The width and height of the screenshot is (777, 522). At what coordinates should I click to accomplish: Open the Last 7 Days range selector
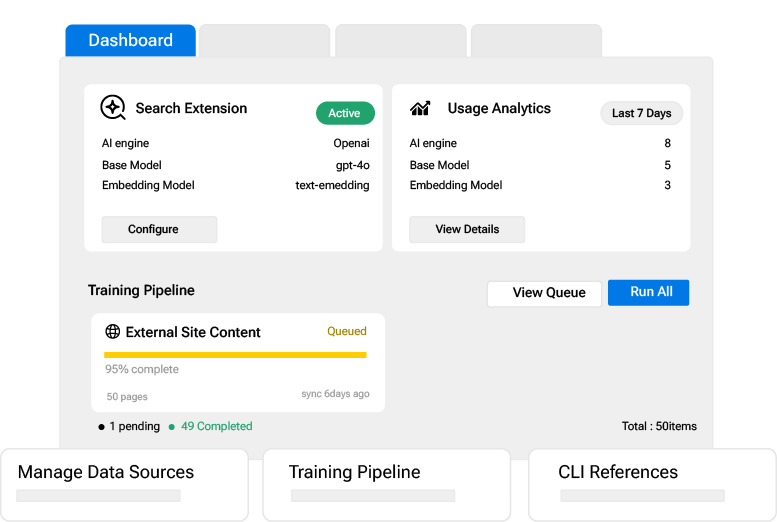tap(641, 113)
